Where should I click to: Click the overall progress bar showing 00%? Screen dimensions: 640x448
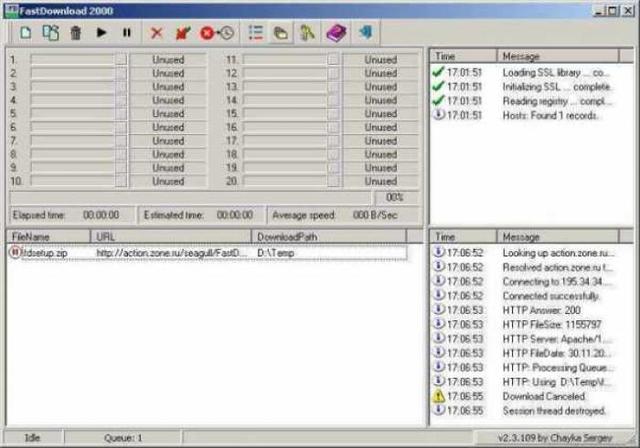[191, 198]
